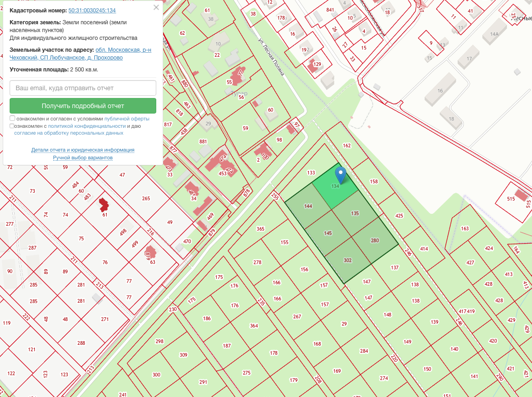
Task: Select parcel 271 on the map
Action: pyautogui.click(x=105, y=319)
